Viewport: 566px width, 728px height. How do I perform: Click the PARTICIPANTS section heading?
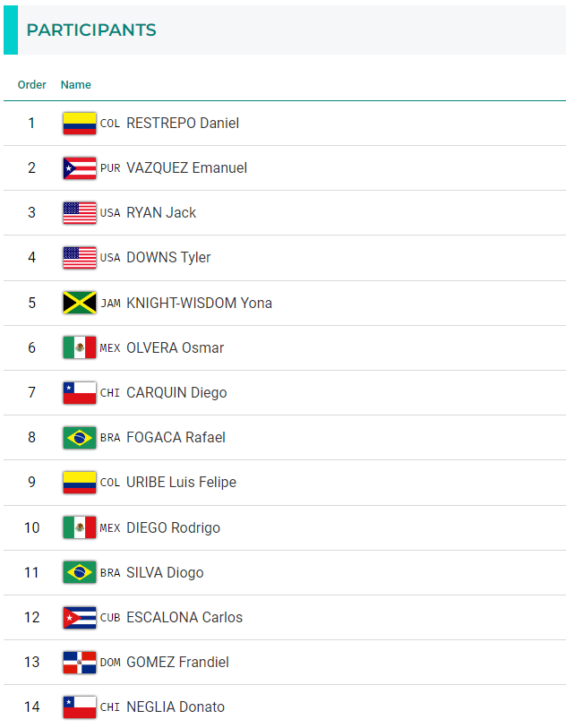(x=91, y=30)
